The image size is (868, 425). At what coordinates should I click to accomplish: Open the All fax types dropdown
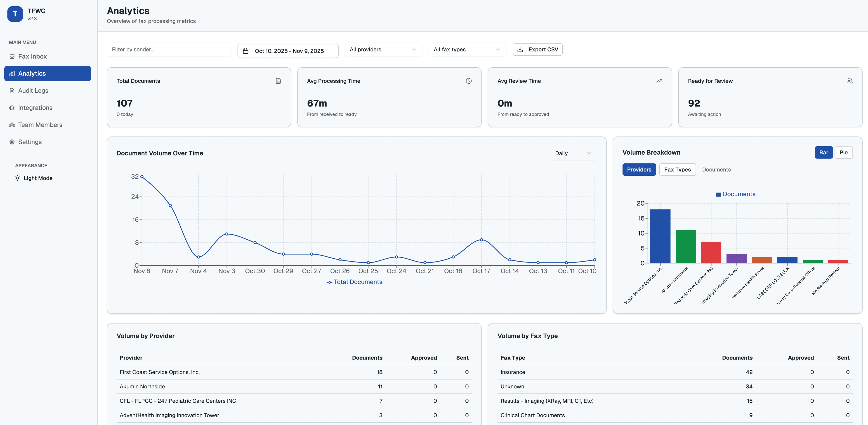[467, 50]
